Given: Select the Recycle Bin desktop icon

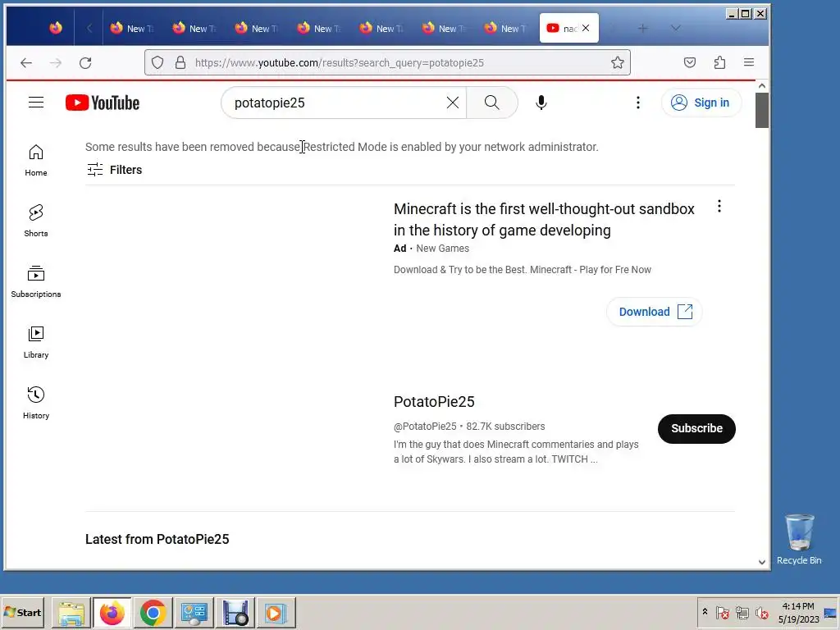Looking at the screenshot, I should pos(799,539).
